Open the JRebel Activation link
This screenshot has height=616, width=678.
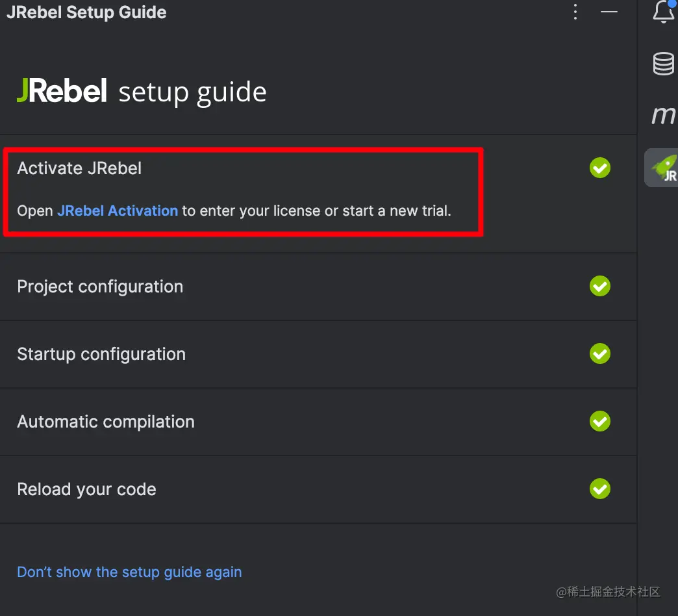tap(118, 211)
